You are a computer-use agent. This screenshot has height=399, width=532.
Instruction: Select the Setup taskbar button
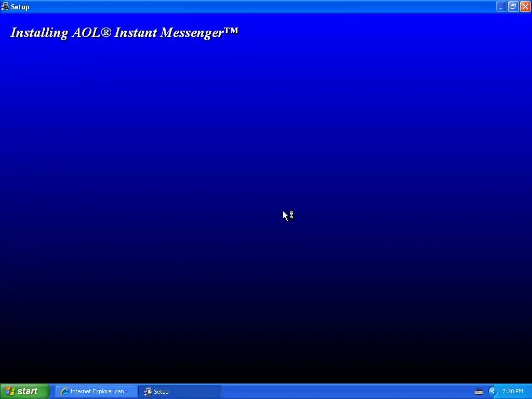[180, 392]
